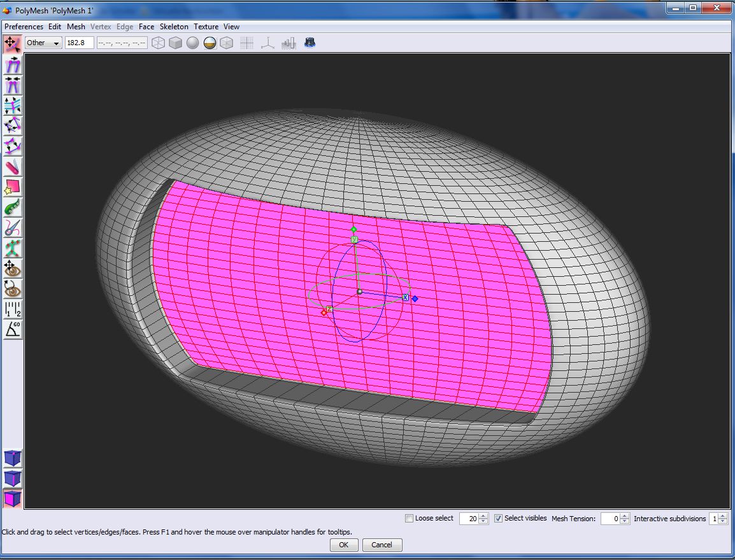Set smooth shaded display mode sphere

pyautogui.click(x=192, y=43)
